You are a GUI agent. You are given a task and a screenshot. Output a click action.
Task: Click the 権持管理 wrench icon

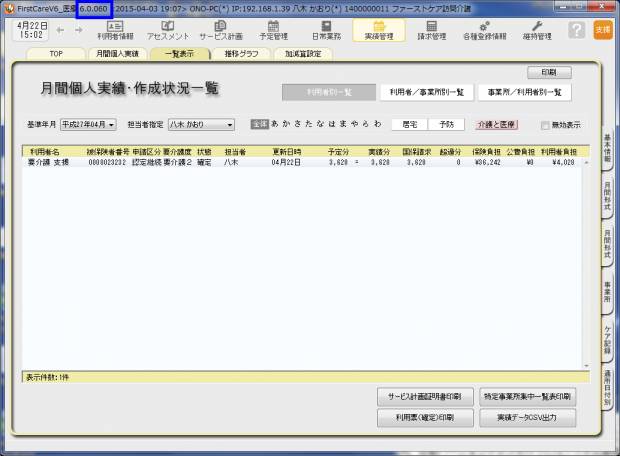tap(537, 30)
